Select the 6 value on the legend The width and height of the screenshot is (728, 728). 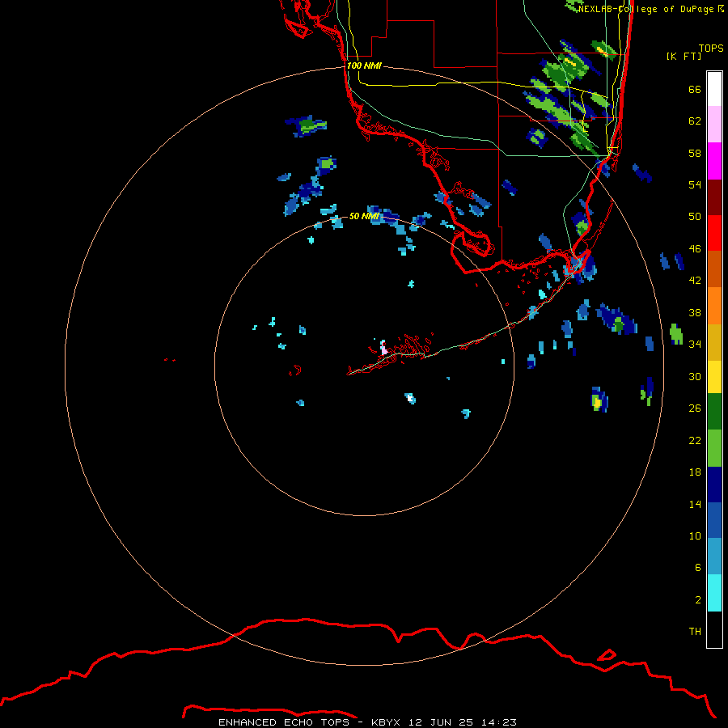698,568
